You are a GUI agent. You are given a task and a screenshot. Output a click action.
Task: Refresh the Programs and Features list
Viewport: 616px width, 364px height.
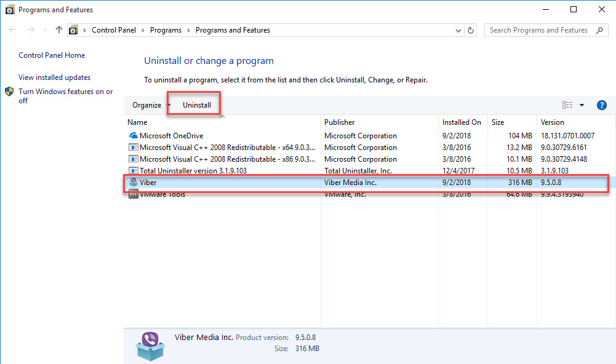(x=471, y=30)
